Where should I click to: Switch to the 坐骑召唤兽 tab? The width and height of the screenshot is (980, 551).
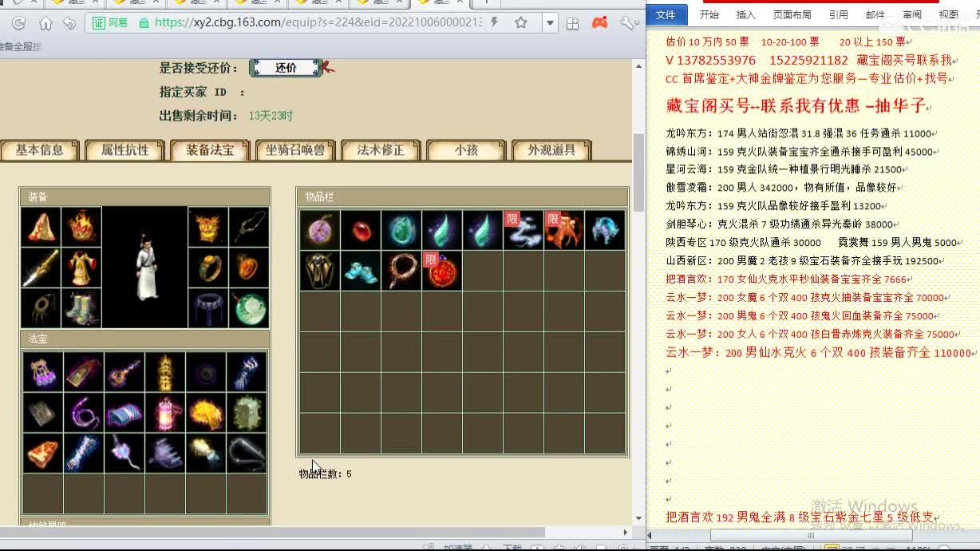[x=295, y=150]
